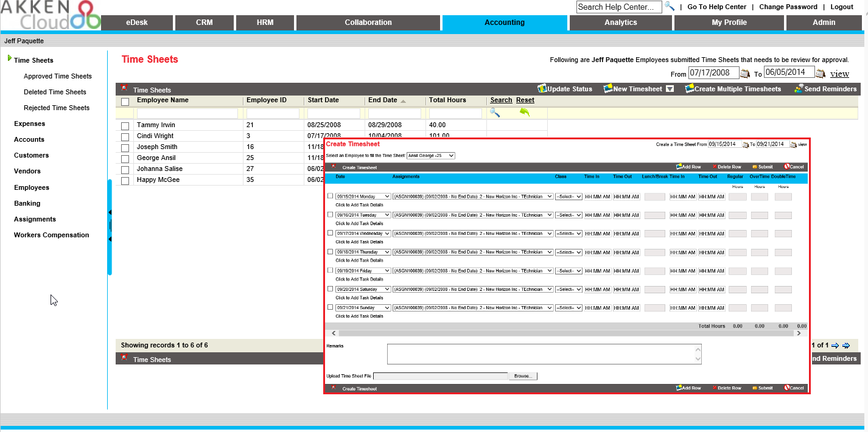The width and height of the screenshot is (868, 432).
Task: Click the Search Help Center input box
Action: [x=619, y=7]
